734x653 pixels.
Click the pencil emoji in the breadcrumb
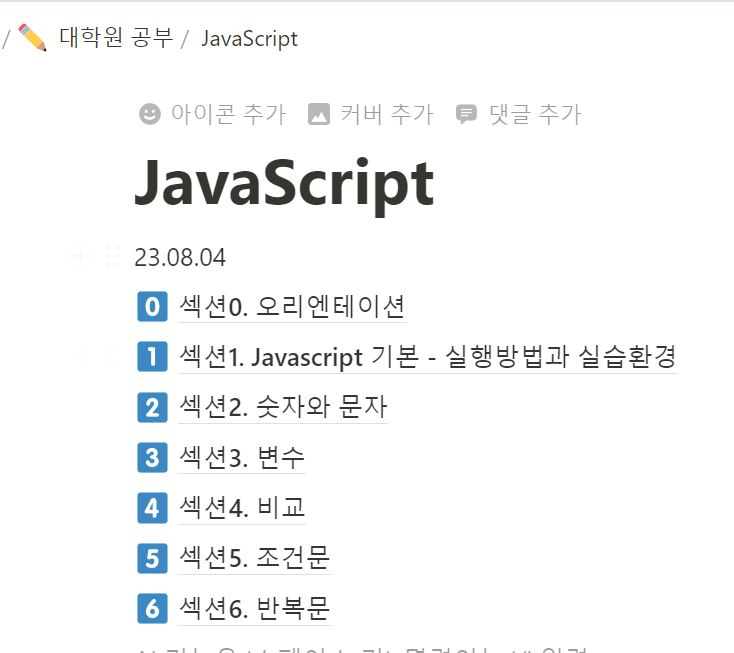click(x=32, y=37)
